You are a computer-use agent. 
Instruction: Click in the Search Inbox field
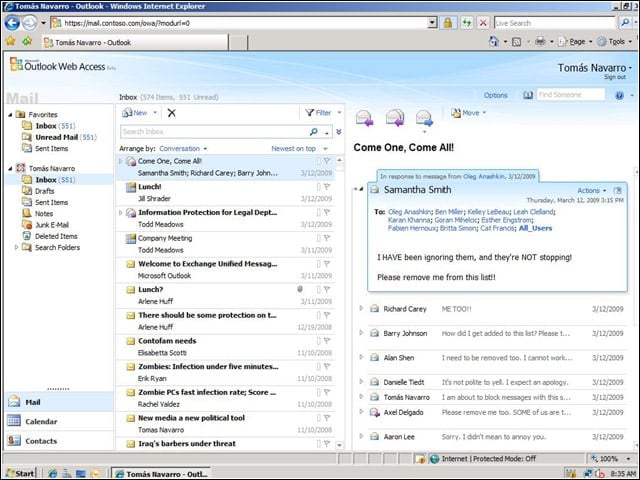tap(214, 131)
